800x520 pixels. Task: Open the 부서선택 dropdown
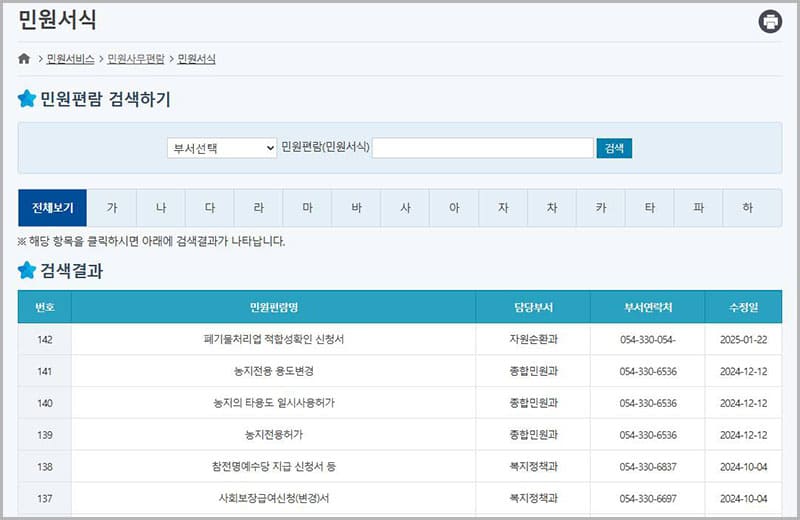pos(222,148)
